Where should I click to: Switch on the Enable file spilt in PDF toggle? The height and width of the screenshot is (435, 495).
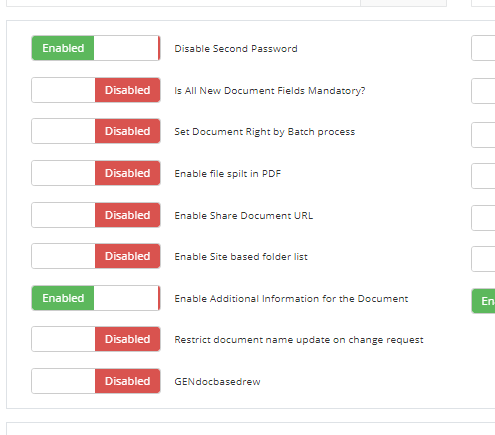96,173
